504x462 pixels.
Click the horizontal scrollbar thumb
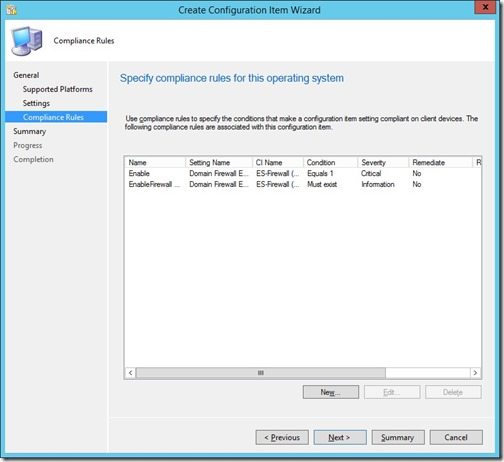(261, 373)
